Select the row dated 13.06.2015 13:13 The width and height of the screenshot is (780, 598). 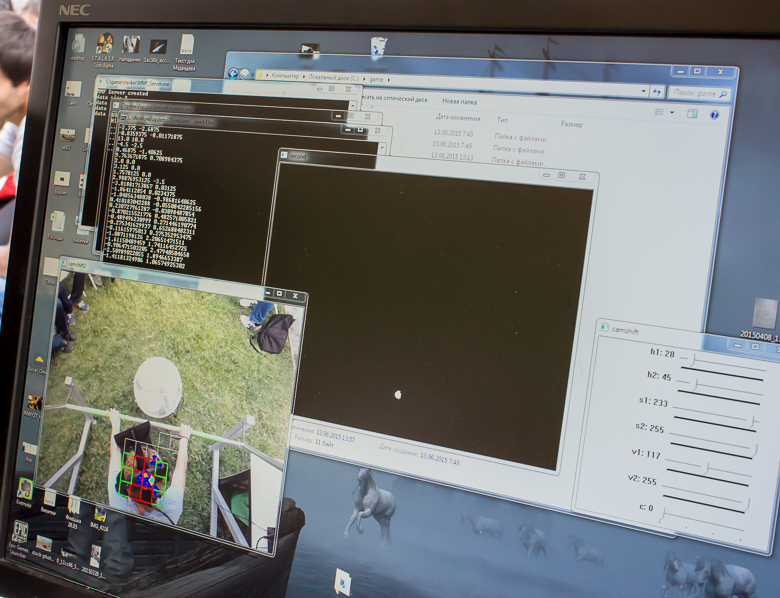488,159
